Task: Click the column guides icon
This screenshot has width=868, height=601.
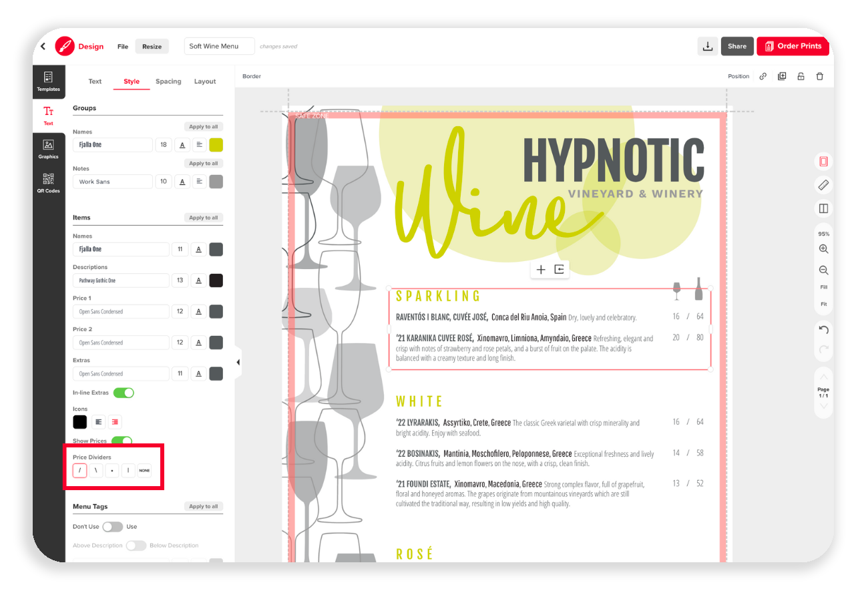Action: (x=823, y=208)
